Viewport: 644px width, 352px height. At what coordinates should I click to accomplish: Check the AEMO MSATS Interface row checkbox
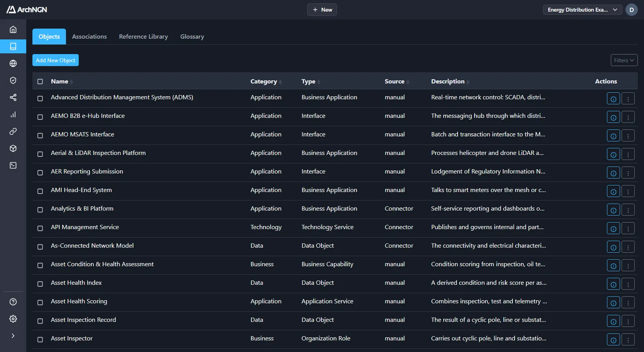pos(40,136)
